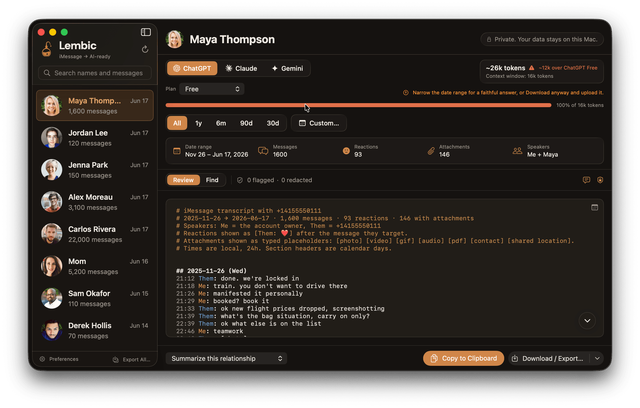
Task: Click the 'Me + Maya' speakers value
Action: 542,155
